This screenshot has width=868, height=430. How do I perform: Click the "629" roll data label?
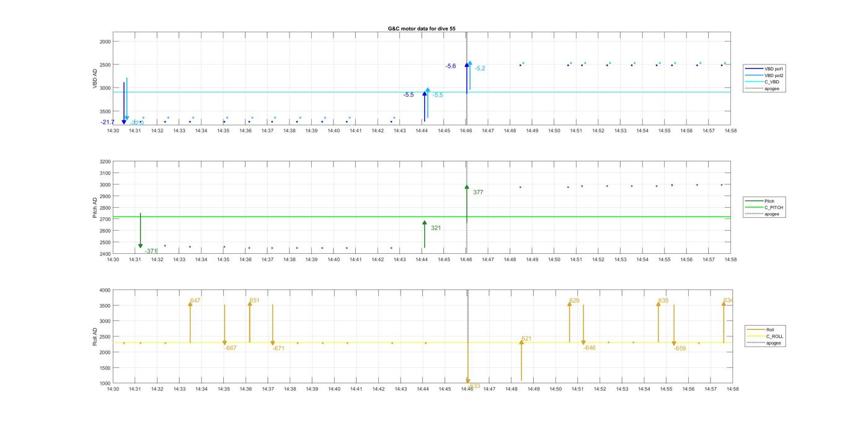click(574, 301)
